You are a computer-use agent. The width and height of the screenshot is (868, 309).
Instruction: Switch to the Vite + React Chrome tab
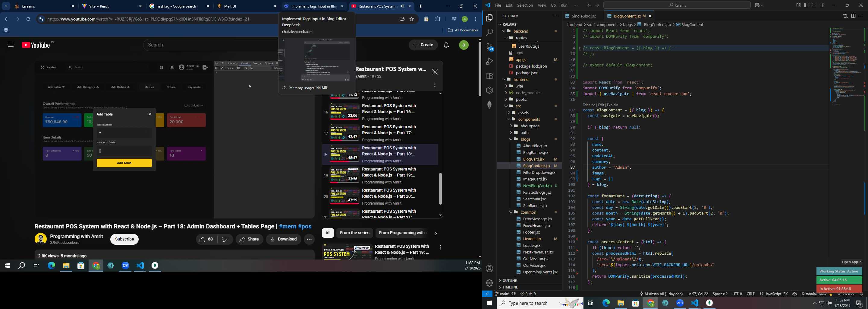coord(112,6)
